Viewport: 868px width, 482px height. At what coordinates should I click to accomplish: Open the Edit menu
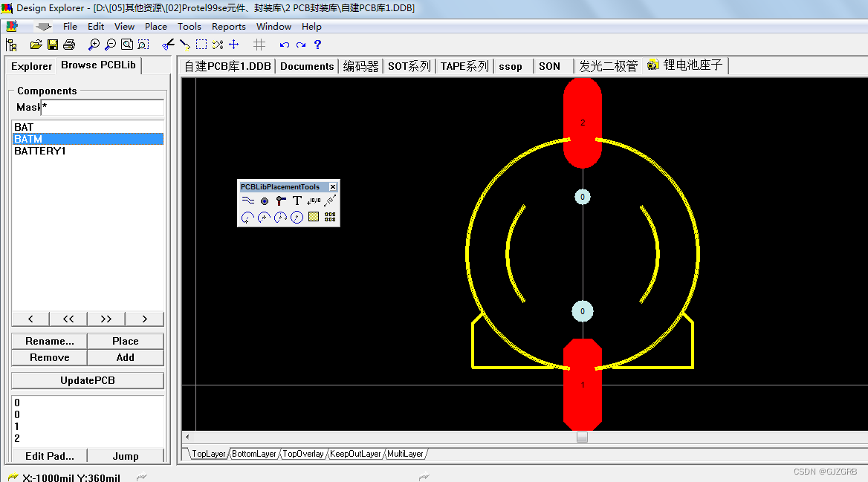[96, 27]
